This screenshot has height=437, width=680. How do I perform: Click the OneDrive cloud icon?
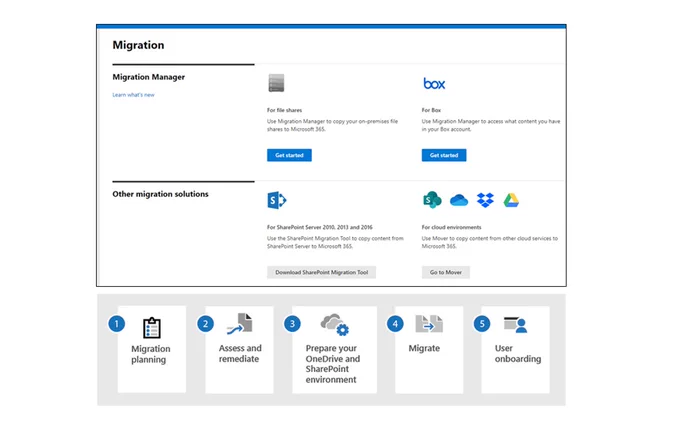[x=459, y=200]
